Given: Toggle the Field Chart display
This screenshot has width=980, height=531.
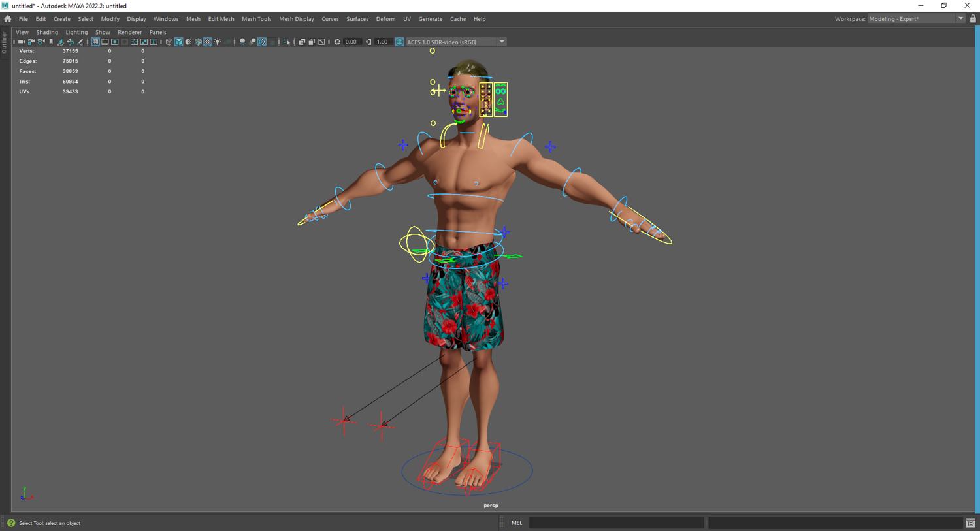Looking at the screenshot, I should (135, 42).
